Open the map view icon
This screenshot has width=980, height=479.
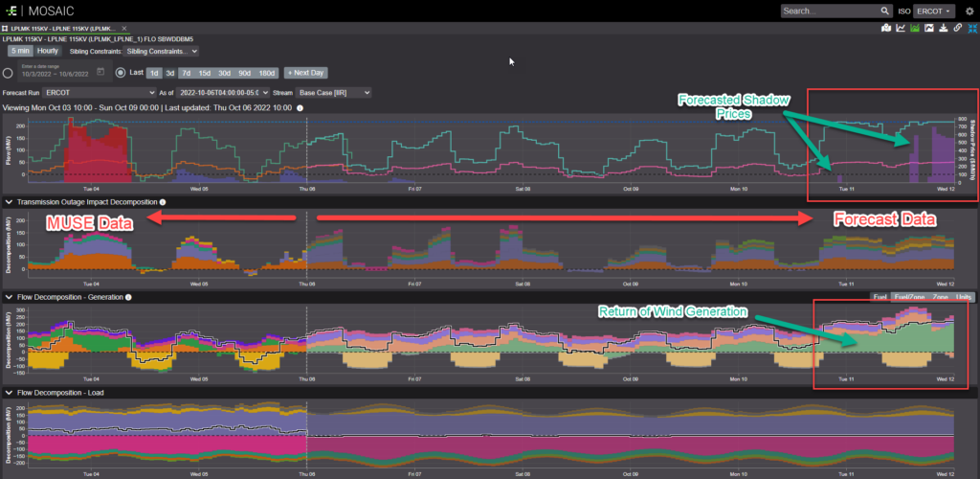click(x=886, y=28)
